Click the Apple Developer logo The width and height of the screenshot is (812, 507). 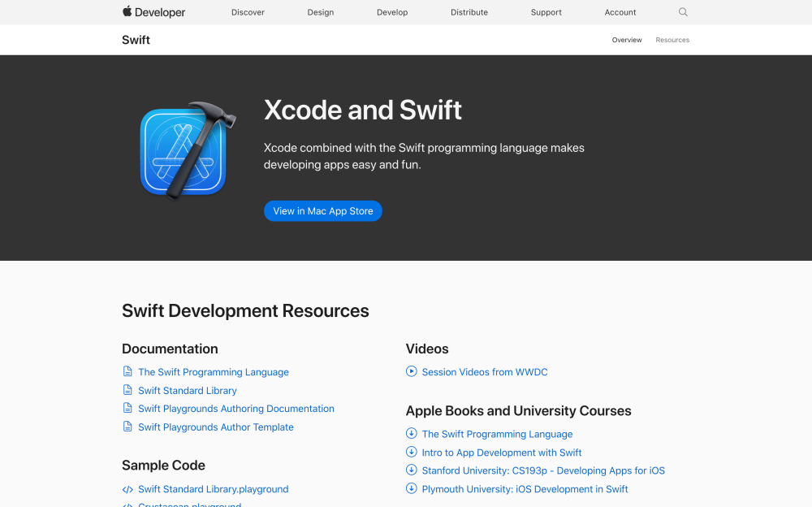(153, 12)
